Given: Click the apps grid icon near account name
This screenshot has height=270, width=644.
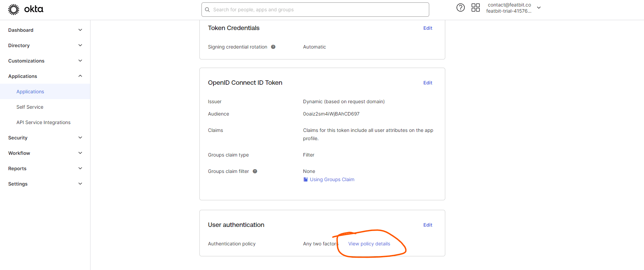Looking at the screenshot, I should click(475, 7).
